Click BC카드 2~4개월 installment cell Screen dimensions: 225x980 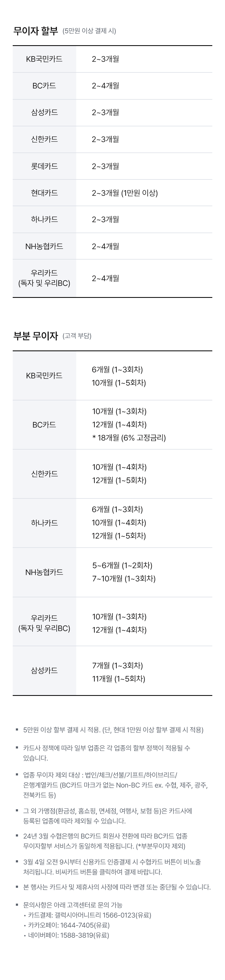105,86
